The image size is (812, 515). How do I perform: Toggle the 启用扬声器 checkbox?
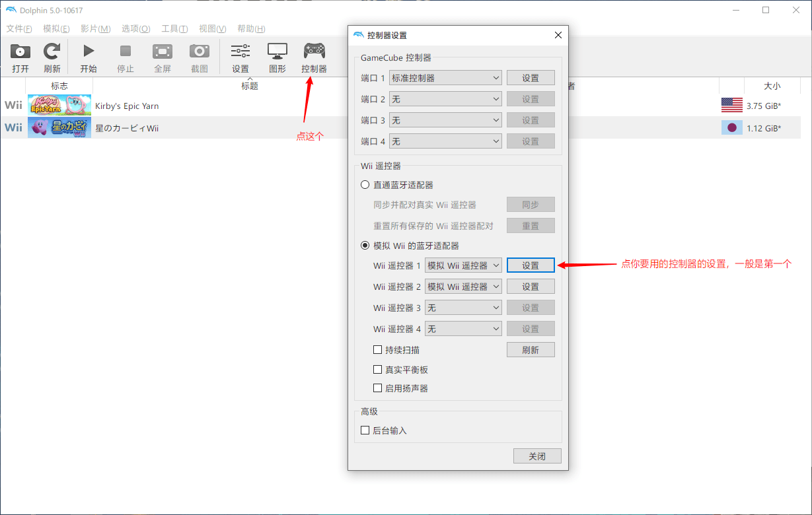click(x=378, y=388)
